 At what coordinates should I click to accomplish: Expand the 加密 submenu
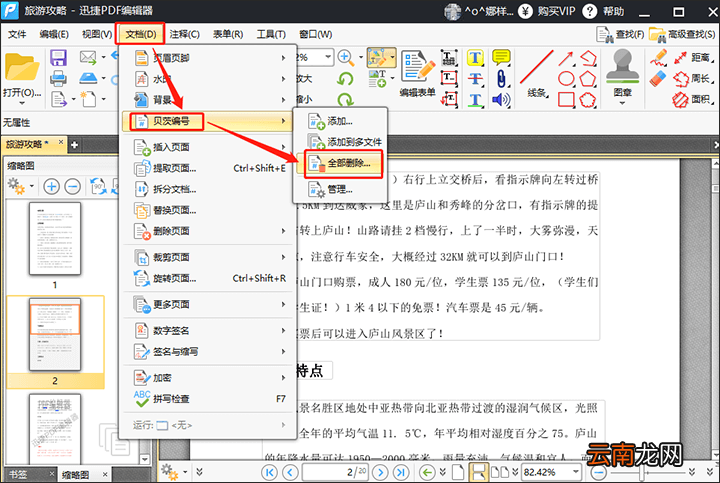coord(208,378)
